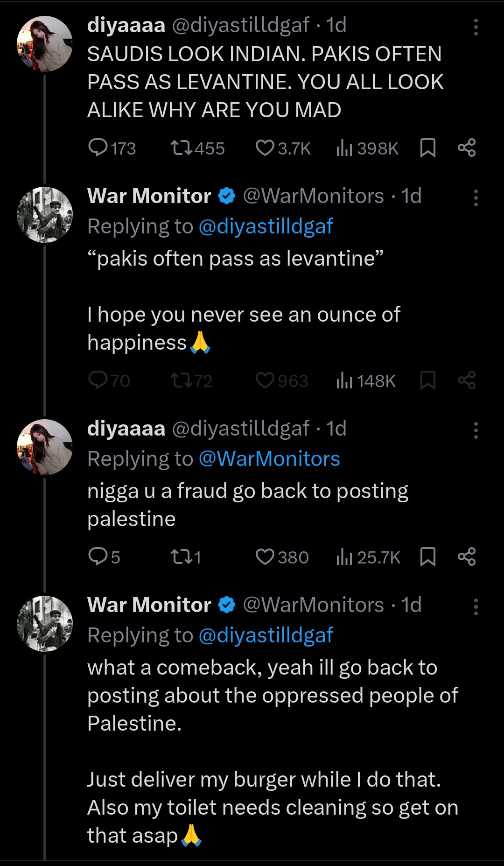Open more options on diyaaaa's second post
The height and width of the screenshot is (866, 504).
pos(476,430)
